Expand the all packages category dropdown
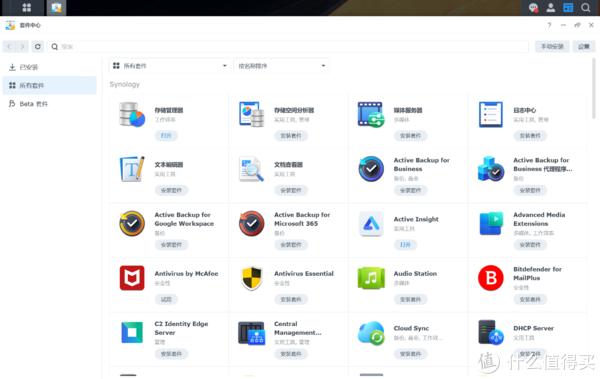The width and height of the screenshot is (600, 379). point(170,66)
